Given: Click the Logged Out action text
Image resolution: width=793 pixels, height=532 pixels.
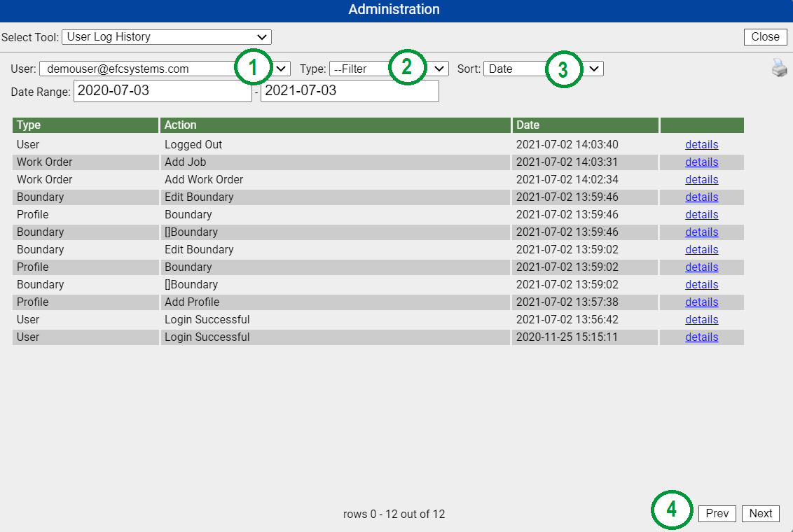Looking at the screenshot, I should pyautogui.click(x=193, y=144).
